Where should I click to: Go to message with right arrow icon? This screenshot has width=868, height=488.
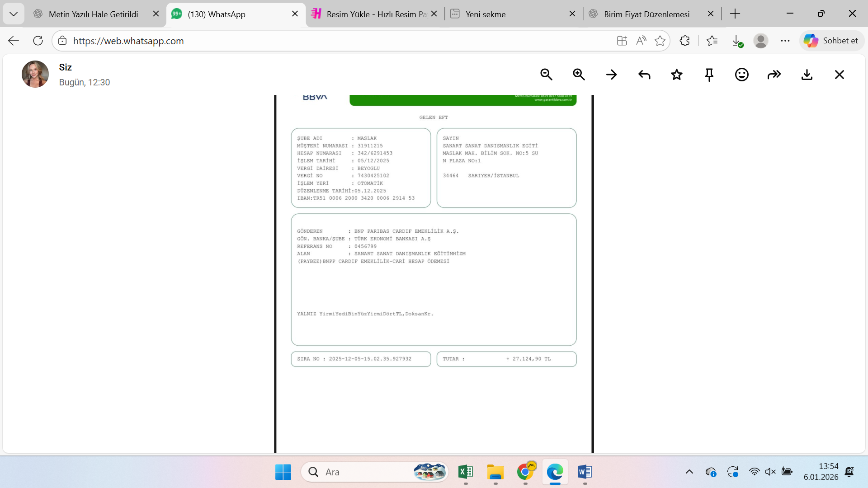(x=611, y=75)
